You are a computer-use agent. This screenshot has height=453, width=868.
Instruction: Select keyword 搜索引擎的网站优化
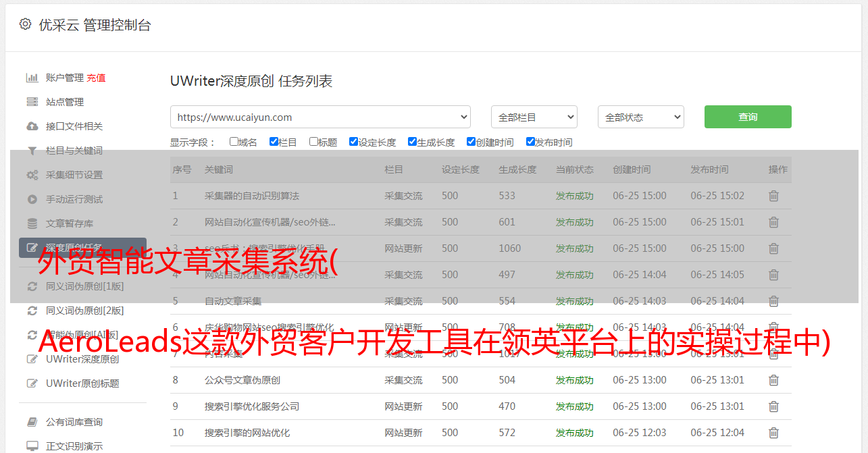point(247,433)
